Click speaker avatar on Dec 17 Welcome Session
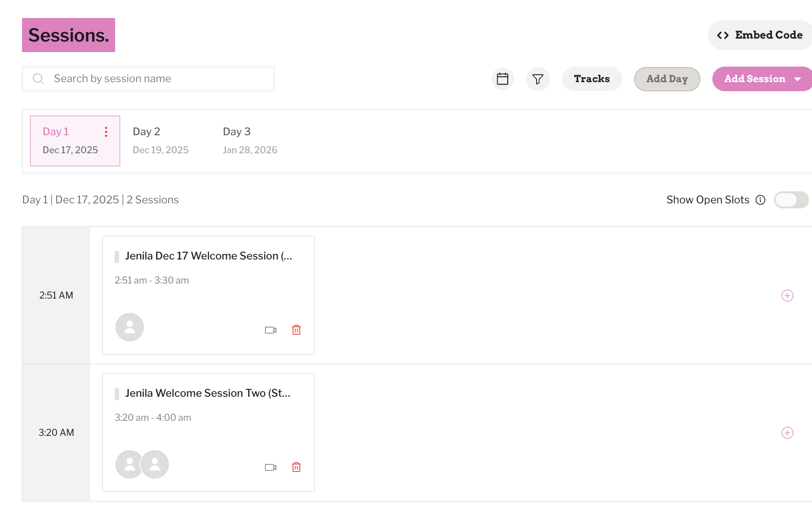The image size is (812, 520). [x=130, y=327]
